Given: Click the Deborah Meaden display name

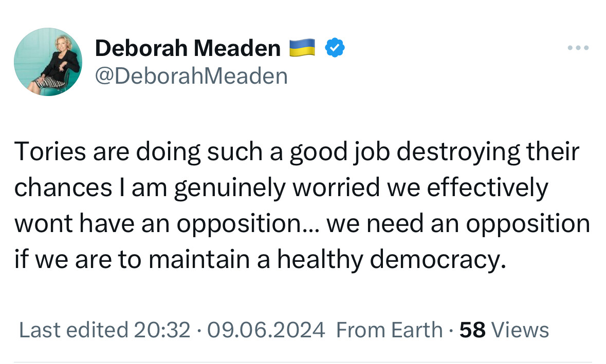Looking at the screenshot, I should pos(188,48).
